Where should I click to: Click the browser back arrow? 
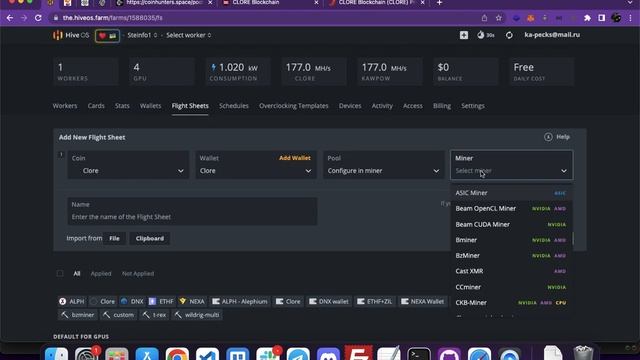(x=10, y=18)
